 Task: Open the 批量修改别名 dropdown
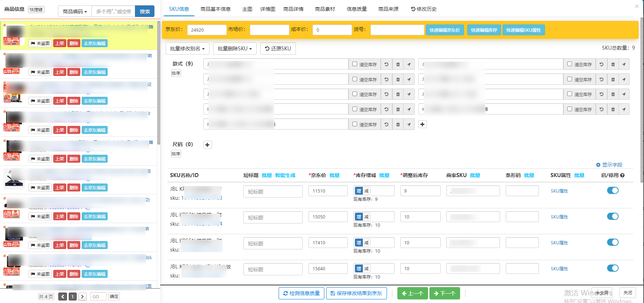coord(187,49)
